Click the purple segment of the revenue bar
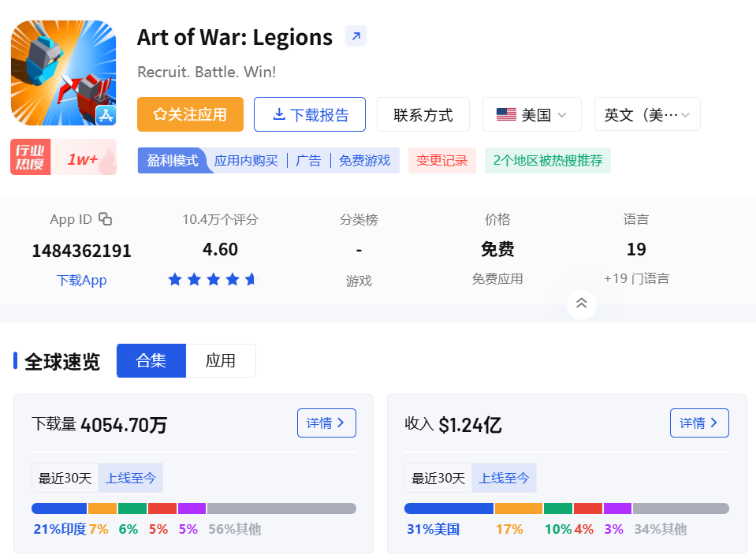Image resolution: width=756 pixels, height=555 pixels. [617, 508]
